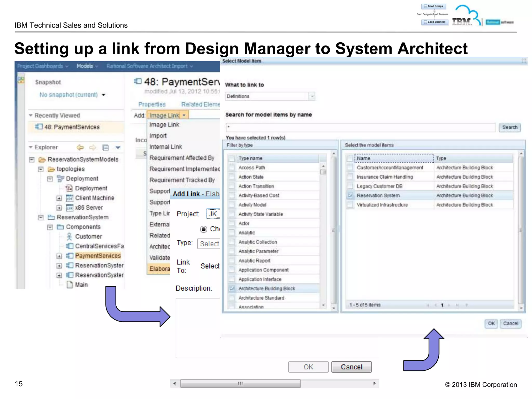
Task: Collapse the Explorer section
Action: (31, 147)
